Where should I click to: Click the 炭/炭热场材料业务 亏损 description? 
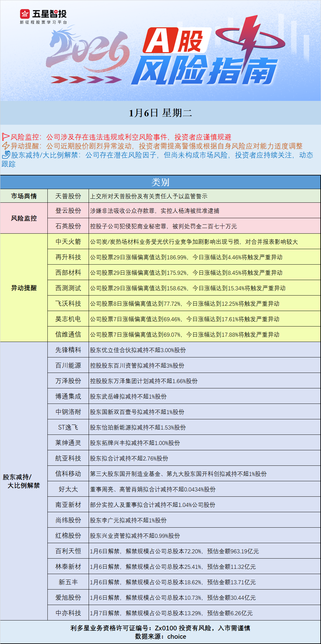(x=194, y=242)
